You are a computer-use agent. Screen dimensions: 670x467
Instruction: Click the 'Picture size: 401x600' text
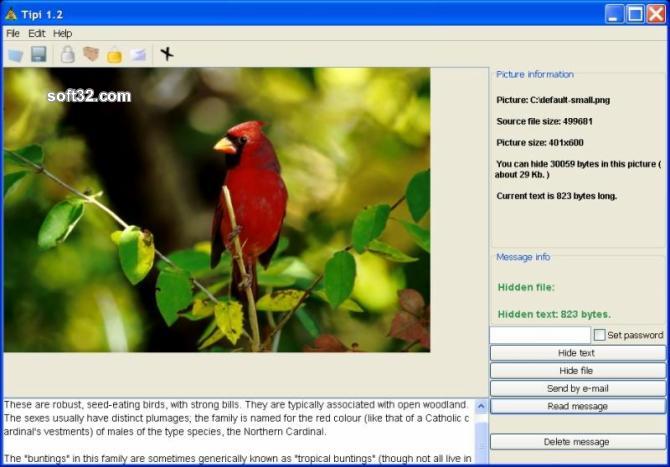(x=540, y=143)
